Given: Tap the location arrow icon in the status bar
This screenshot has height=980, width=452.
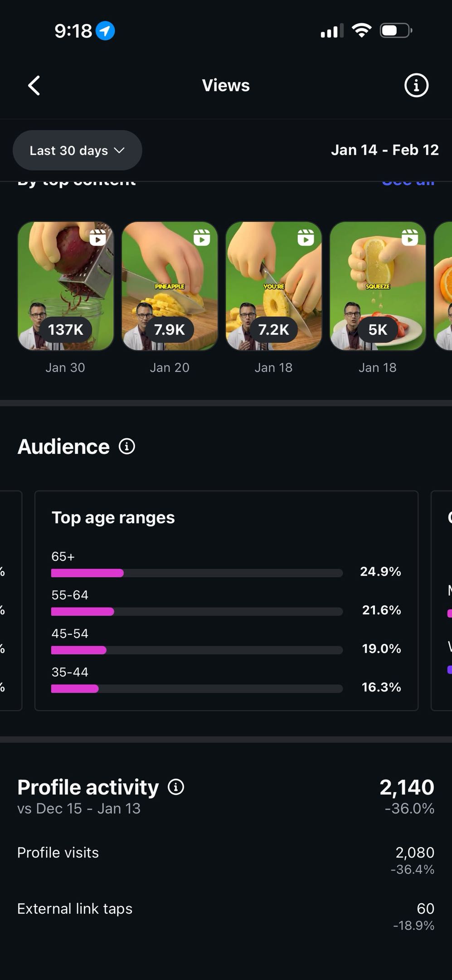Looking at the screenshot, I should point(105,31).
